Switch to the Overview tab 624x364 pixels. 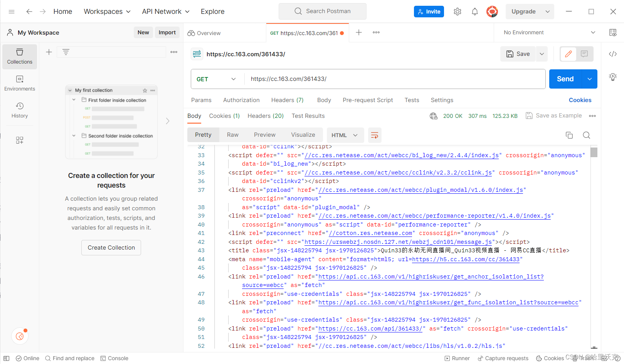204,33
